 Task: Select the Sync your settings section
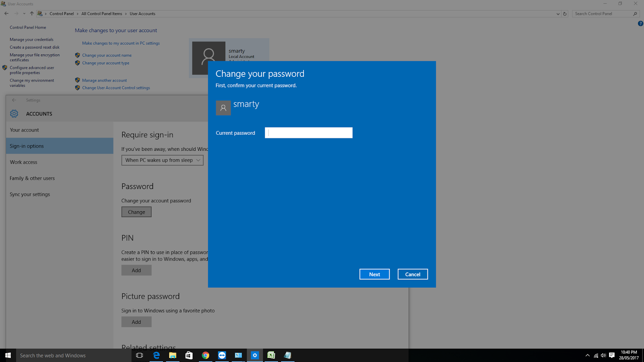pyautogui.click(x=30, y=194)
